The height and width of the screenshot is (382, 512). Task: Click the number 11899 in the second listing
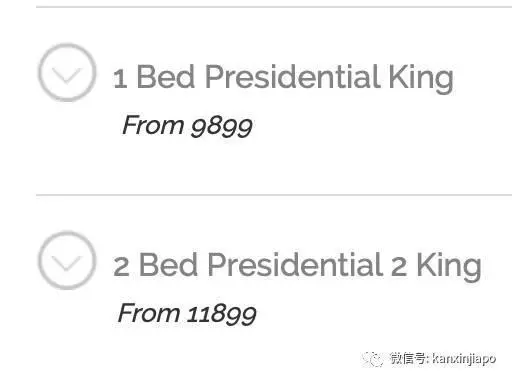(x=221, y=315)
